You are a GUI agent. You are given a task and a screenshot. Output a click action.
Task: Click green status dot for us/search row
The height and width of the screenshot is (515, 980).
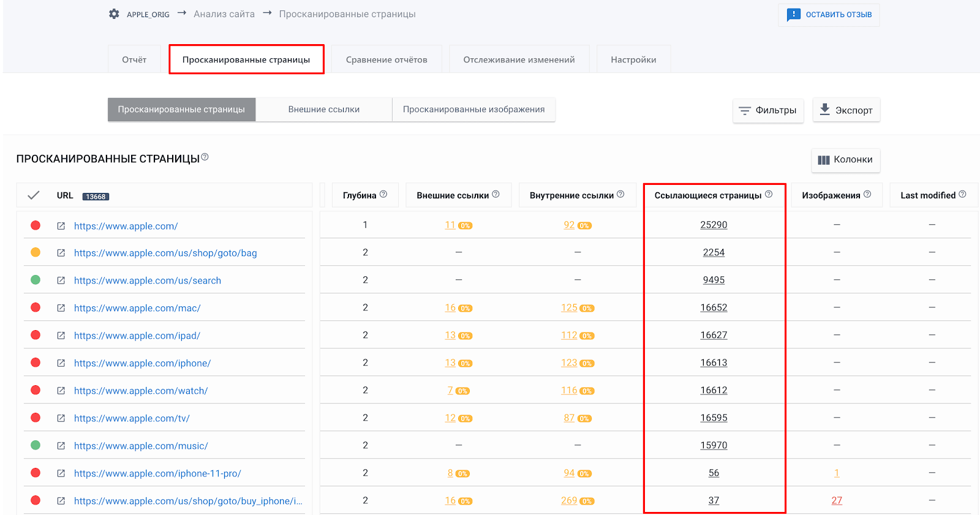tap(36, 280)
